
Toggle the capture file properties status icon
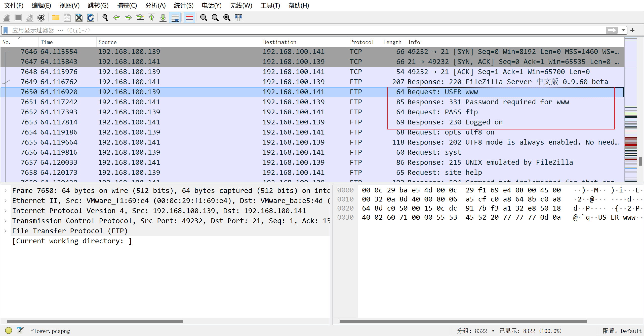[20, 330]
